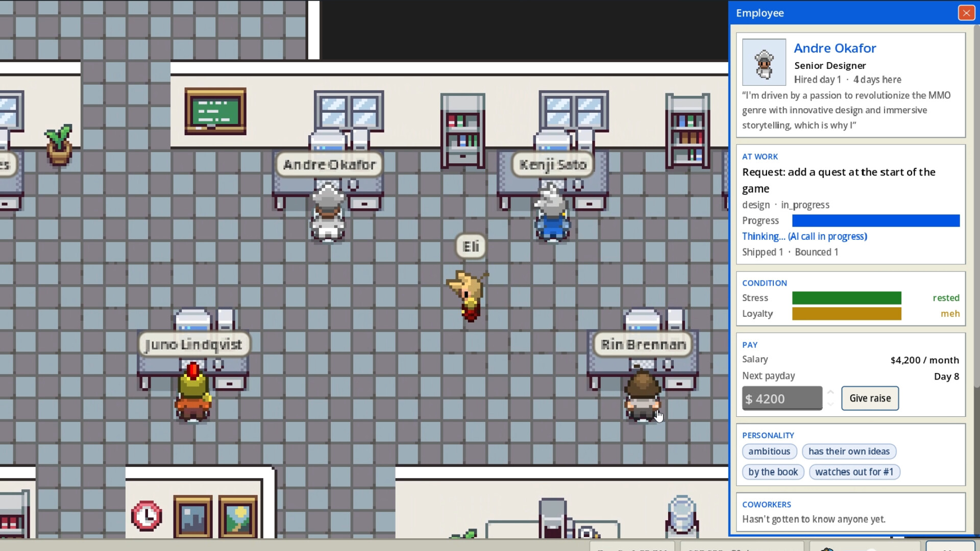Click the green Stress bar
This screenshot has width=980, height=551.
pyautogui.click(x=846, y=298)
